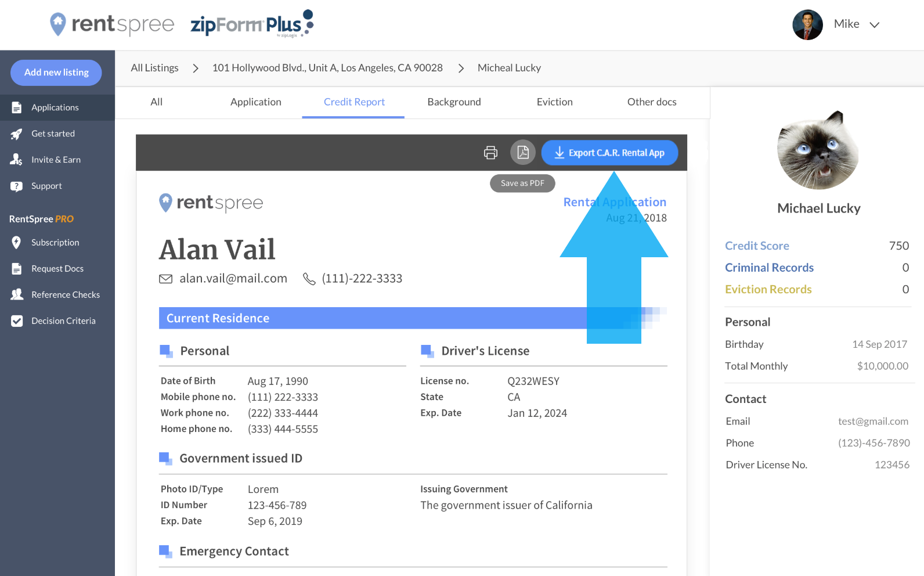
Task: Open Request Docs sidebar item
Action: pyautogui.click(x=57, y=268)
